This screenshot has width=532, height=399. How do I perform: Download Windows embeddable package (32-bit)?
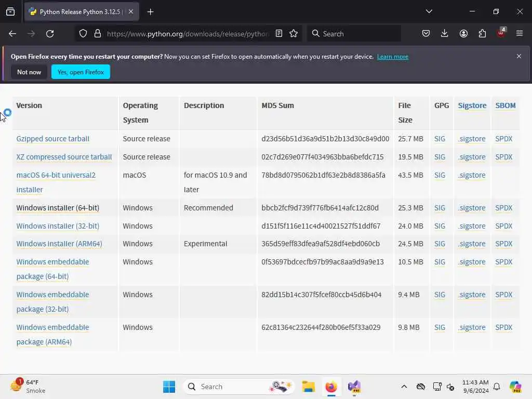(52, 302)
